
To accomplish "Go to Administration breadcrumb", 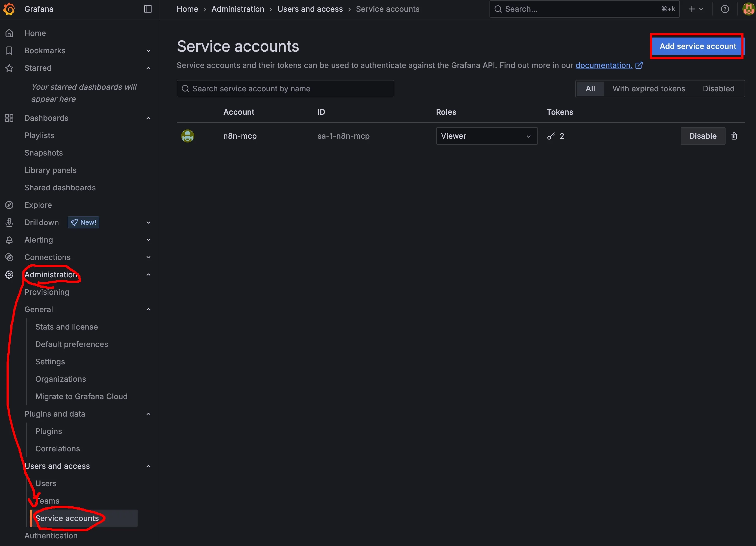I will click(x=238, y=9).
